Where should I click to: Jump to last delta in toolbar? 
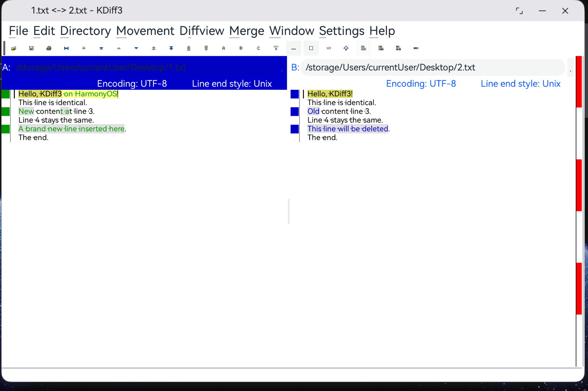(x=101, y=48)
